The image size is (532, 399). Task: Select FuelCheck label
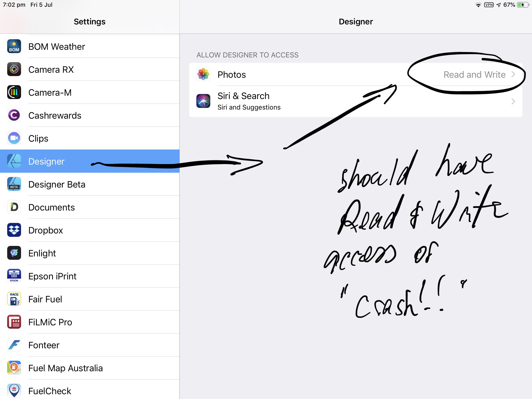50,391
